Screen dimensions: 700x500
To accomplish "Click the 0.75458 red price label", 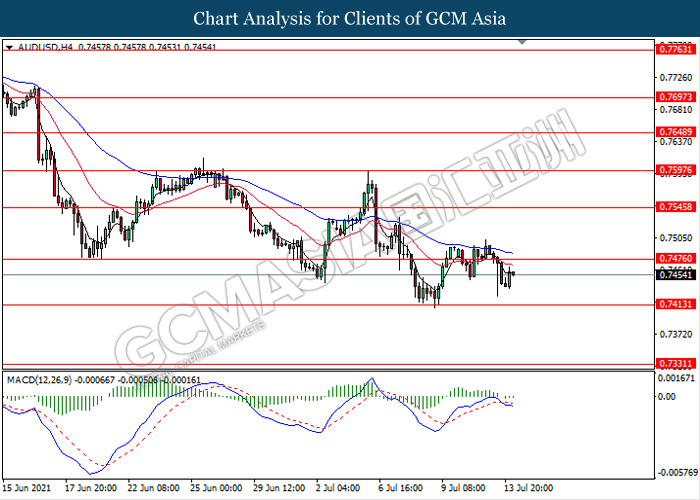I will [676, 207].
